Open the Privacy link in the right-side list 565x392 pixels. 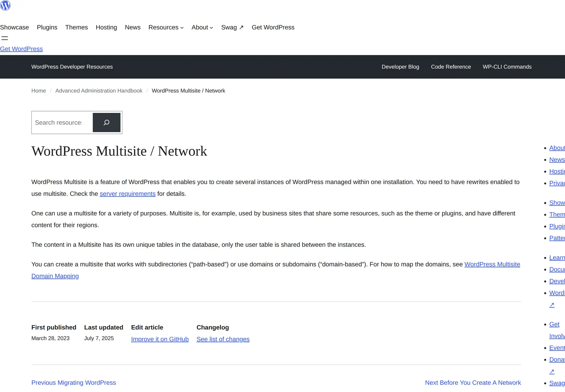tap(557, 183)
